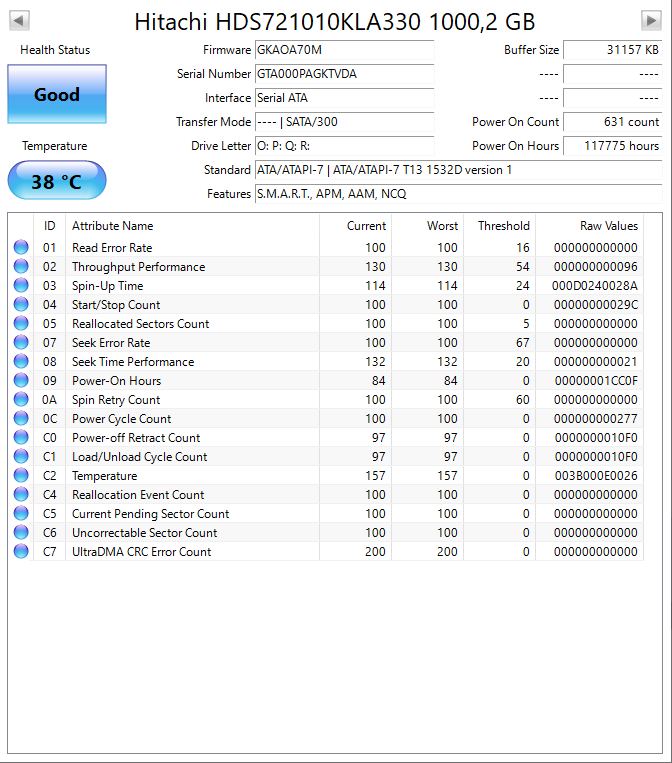Click the status orb for Load/Unload Cycle Count
The height and width of the screenshot is (763, 672).
pyautogui.click(x=21, y=456)
